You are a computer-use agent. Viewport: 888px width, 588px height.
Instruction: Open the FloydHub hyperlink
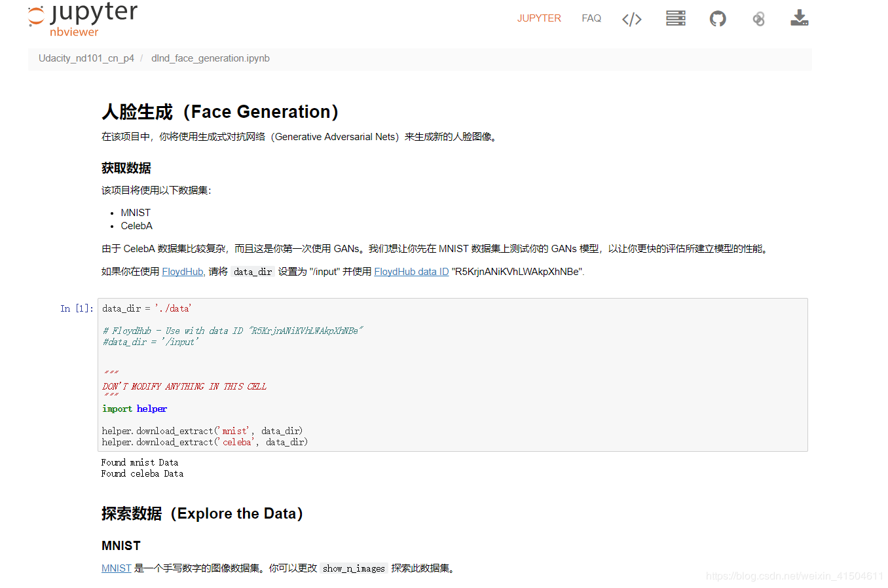tap(182, 271)
